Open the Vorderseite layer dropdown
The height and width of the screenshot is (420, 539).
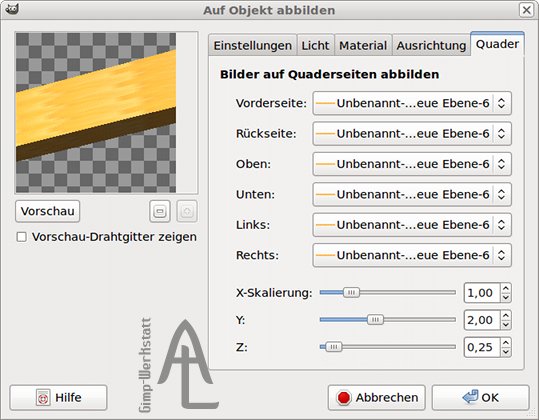coord(412,103)
